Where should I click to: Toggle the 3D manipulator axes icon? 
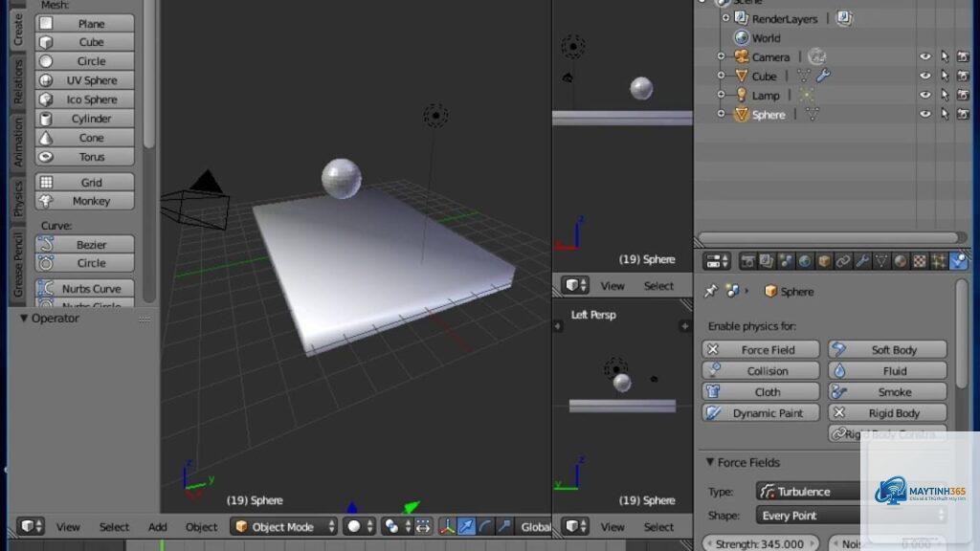pyautogui.click(x=447, y=527)
